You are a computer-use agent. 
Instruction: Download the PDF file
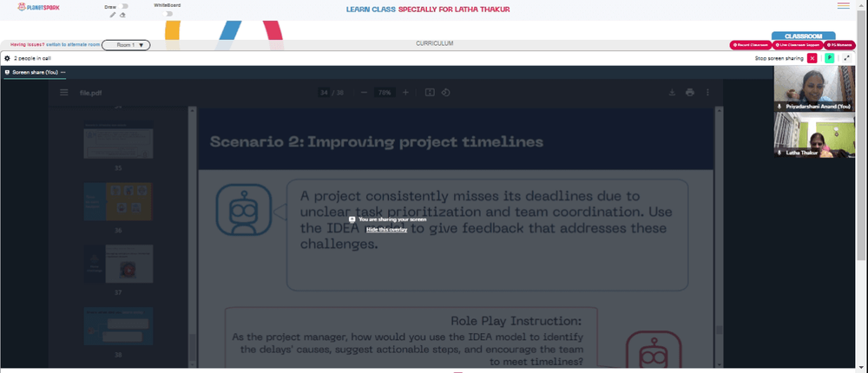(x=672, y=93)
